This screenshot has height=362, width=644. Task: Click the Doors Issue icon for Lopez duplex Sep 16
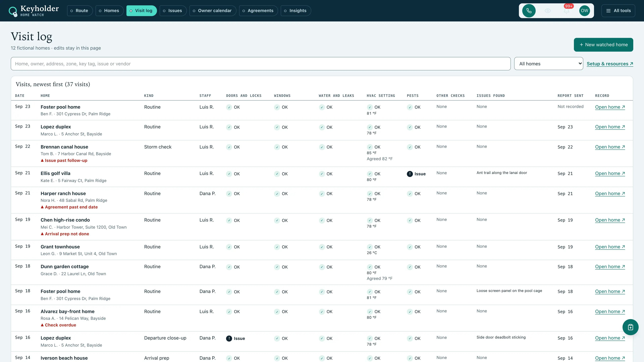coord(229,339)
